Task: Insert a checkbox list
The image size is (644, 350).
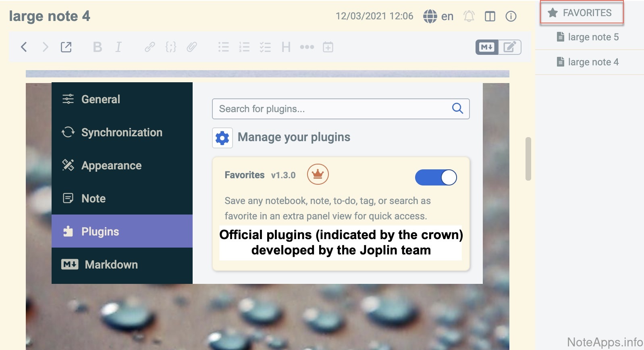Action: coord(265,47)
